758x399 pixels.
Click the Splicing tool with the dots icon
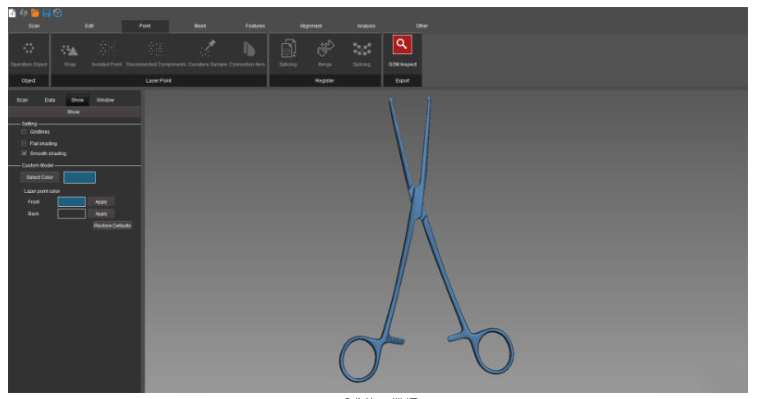coord(362,53)
